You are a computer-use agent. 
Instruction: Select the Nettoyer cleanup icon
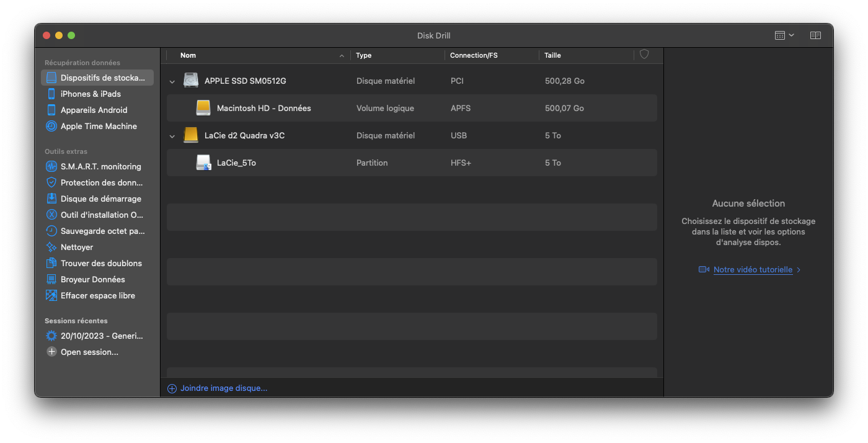[51, 247]
